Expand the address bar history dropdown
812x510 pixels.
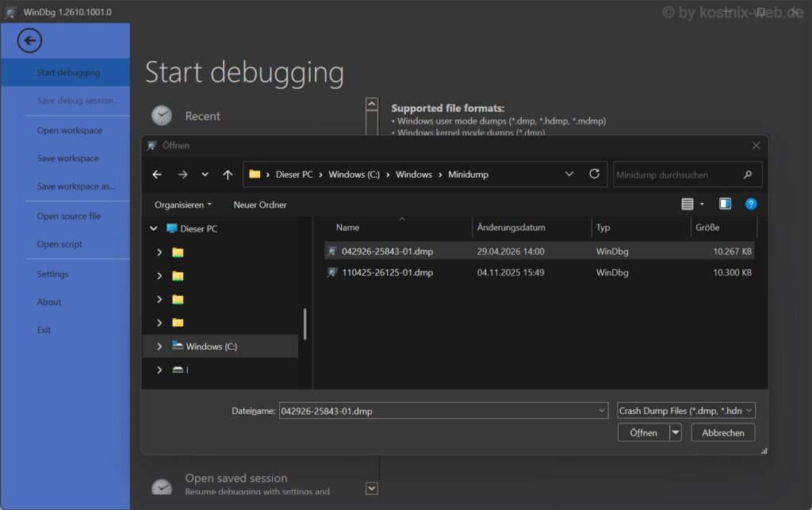coord(569,174)
